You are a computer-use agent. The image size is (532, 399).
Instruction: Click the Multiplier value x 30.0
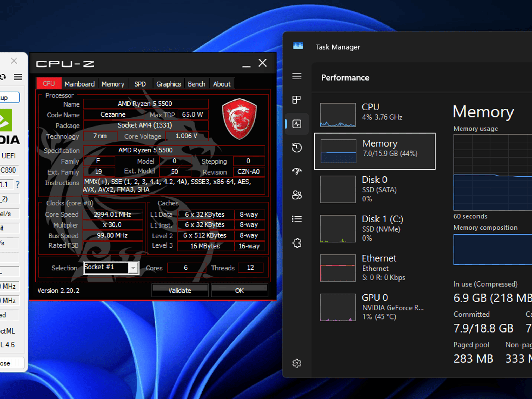pyautogui.click(x=113, y=225)
